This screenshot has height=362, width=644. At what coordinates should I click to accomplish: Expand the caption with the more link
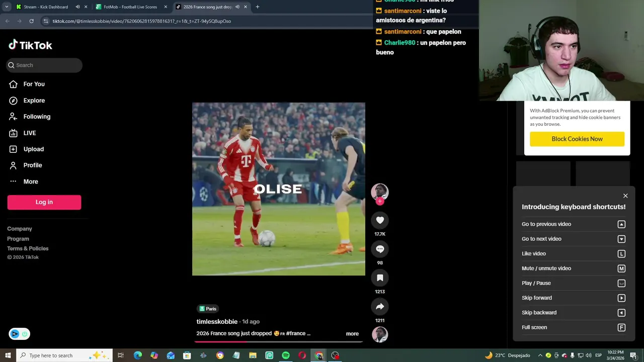pos(352,334)
